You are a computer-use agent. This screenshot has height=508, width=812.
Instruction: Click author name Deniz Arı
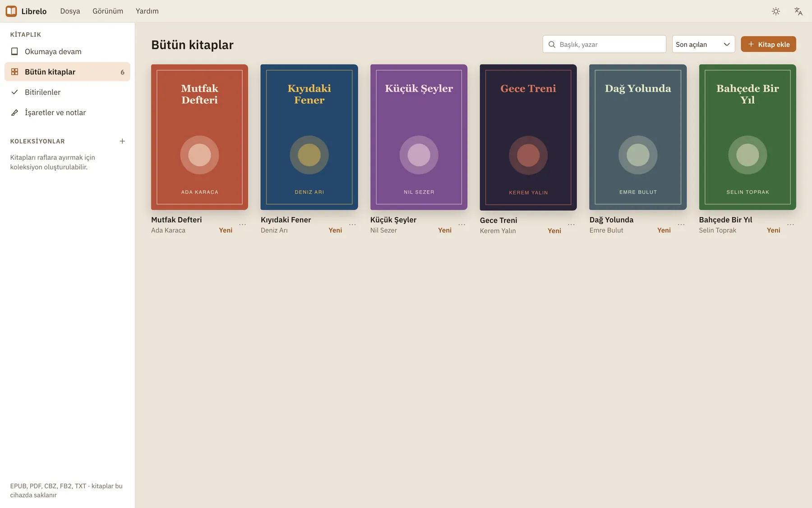coord(274,230)
